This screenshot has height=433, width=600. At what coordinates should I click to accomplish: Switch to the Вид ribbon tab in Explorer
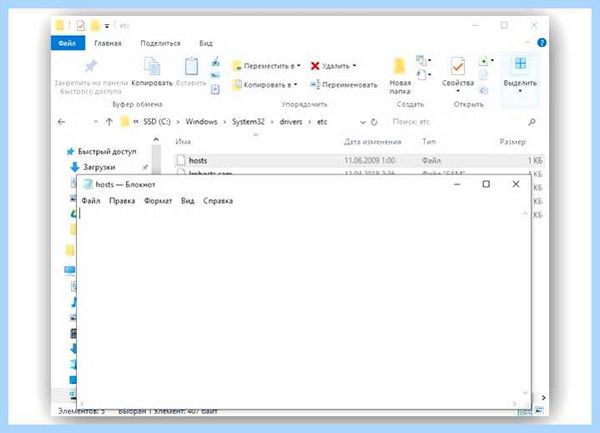[206, 43]
